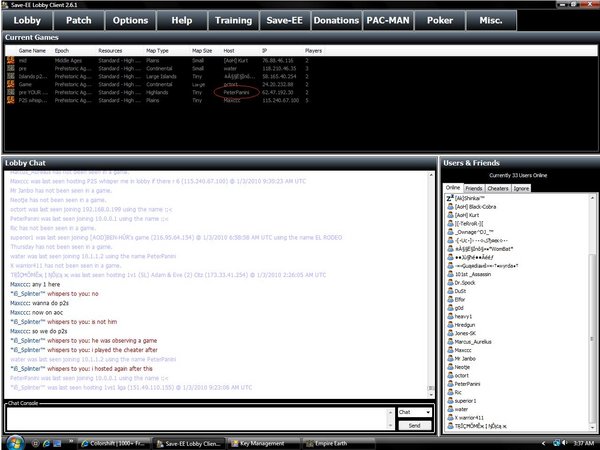Open the Ignore tab
Screen dimensions: 600x450
point(521,187)
